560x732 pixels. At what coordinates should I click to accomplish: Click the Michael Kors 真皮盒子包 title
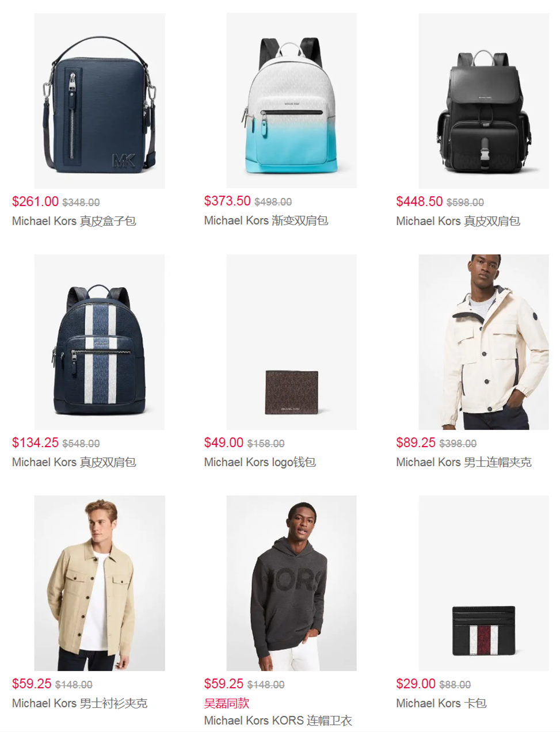tap(74, 221)
